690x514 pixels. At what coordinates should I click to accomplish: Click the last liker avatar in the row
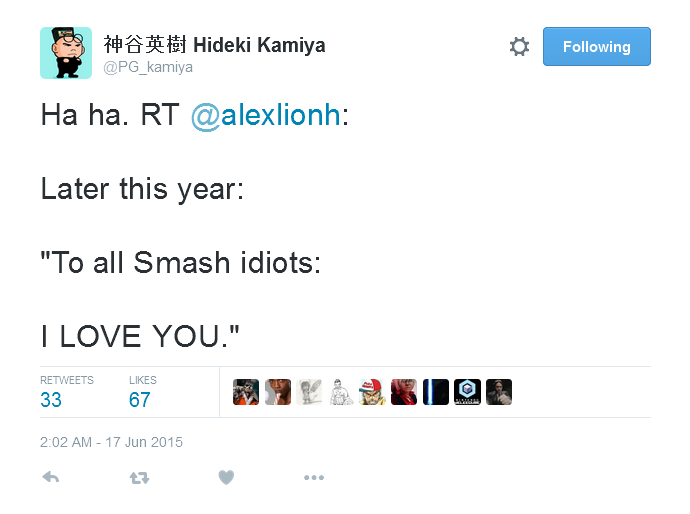tap(498, 392)
